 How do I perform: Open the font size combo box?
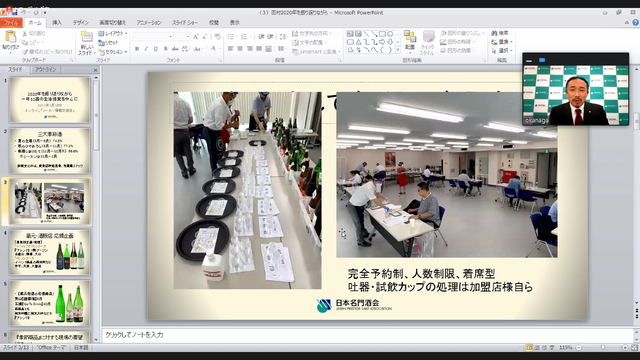coord(182,37)
